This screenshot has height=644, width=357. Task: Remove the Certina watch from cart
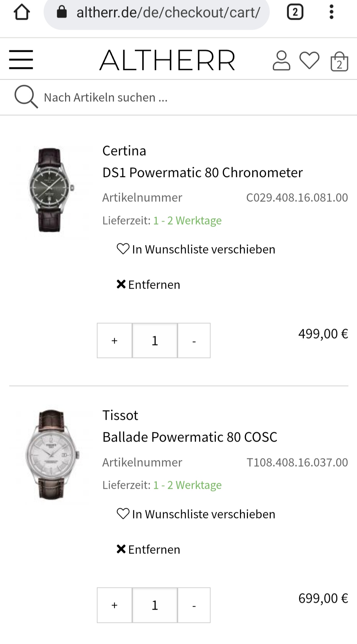(x=148, y=285)
